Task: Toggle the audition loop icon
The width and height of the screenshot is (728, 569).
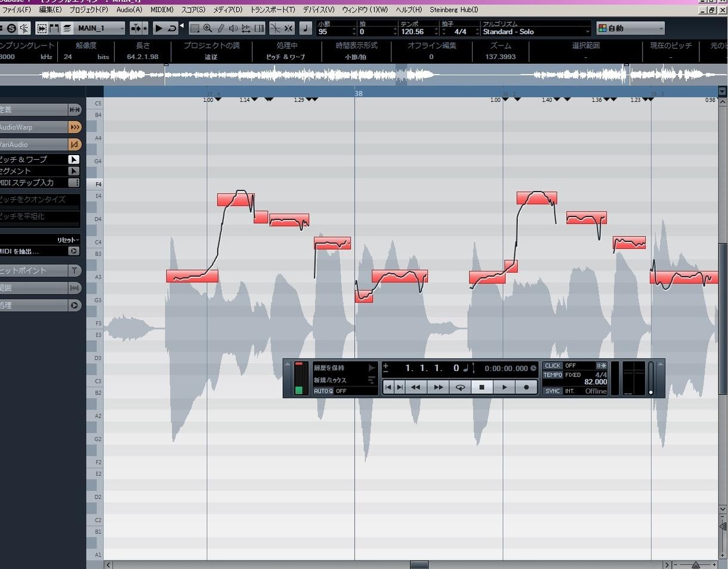Action: pos(172,28)
